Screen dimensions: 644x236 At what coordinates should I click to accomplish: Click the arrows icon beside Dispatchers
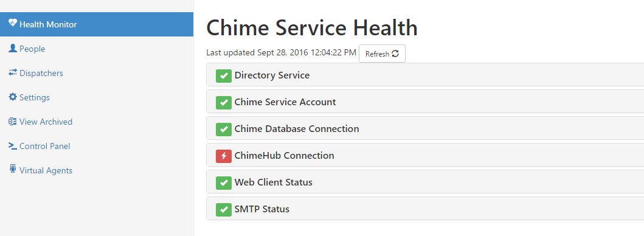(x=13, y=73)
